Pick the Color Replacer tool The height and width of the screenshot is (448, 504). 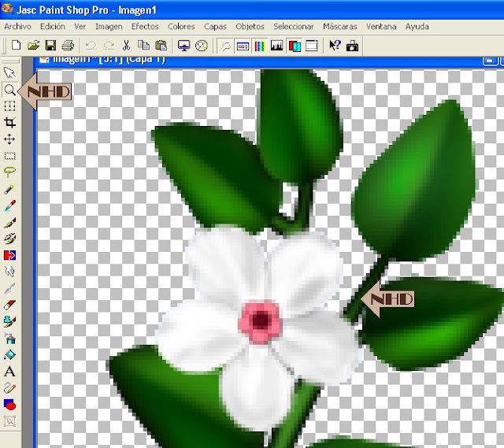click(9, 255)
